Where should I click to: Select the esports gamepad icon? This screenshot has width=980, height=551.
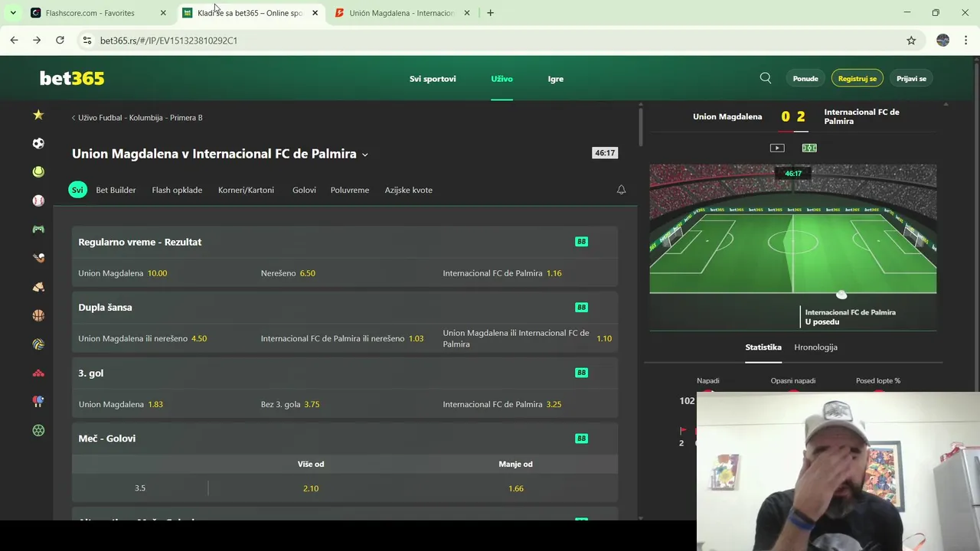coord(38,229)
